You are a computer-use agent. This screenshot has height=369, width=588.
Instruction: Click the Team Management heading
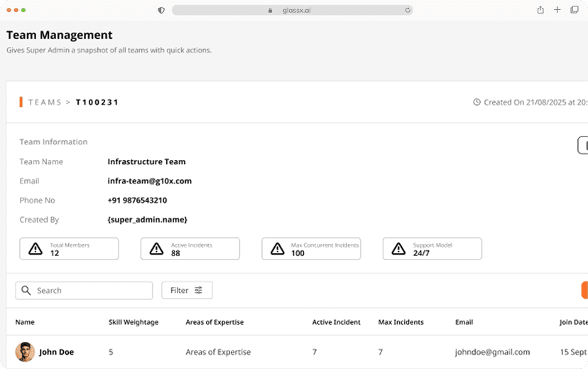click(x=59, y=35)
